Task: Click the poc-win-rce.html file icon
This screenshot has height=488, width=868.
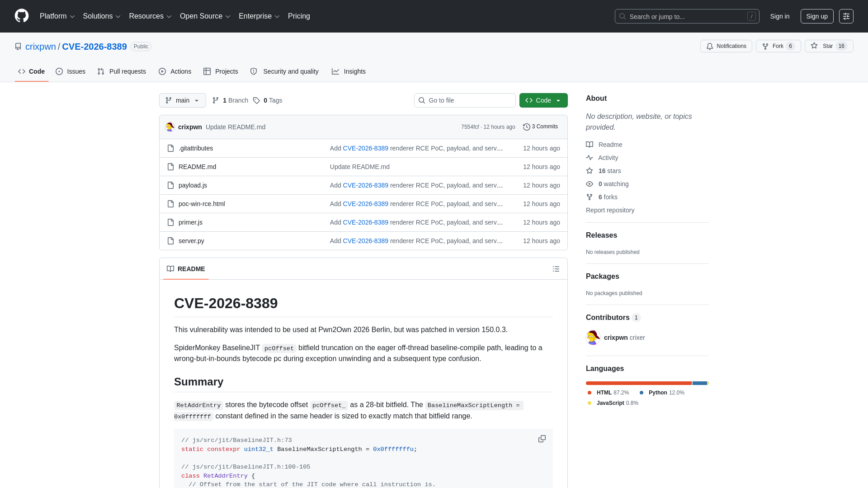Action: (x=170, y=204)
